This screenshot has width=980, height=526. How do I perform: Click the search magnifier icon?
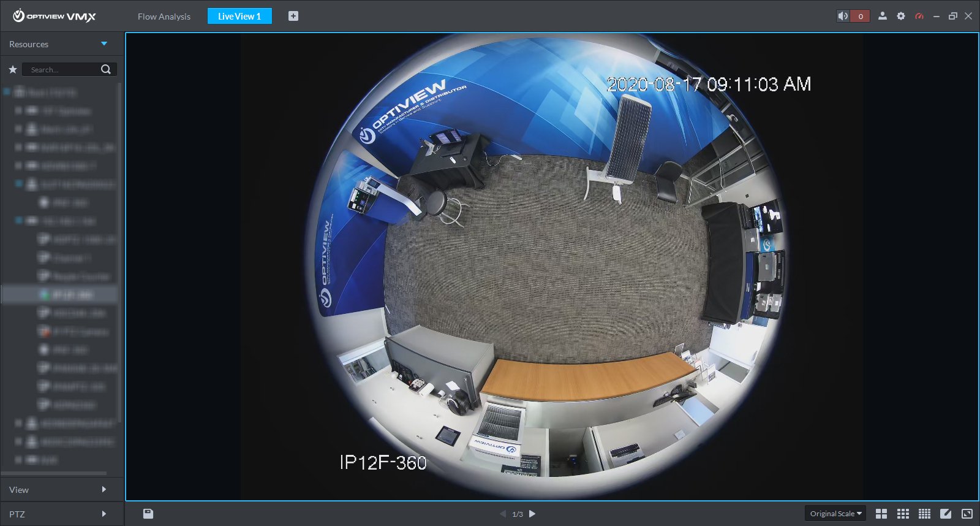[106, 69]
